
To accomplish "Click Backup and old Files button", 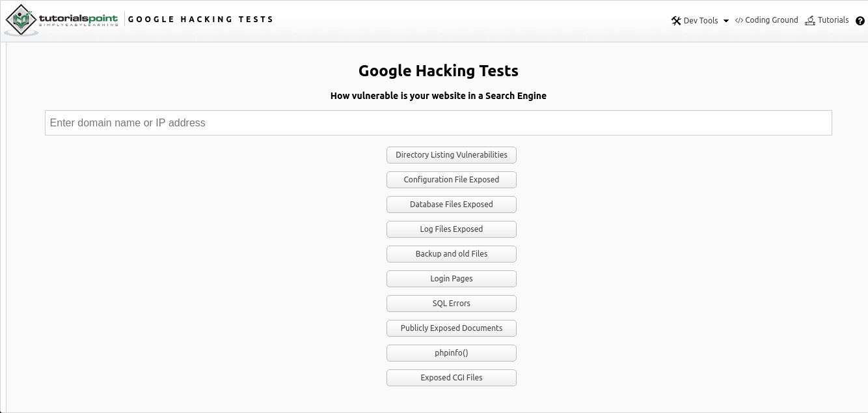I will click(451, 254).
